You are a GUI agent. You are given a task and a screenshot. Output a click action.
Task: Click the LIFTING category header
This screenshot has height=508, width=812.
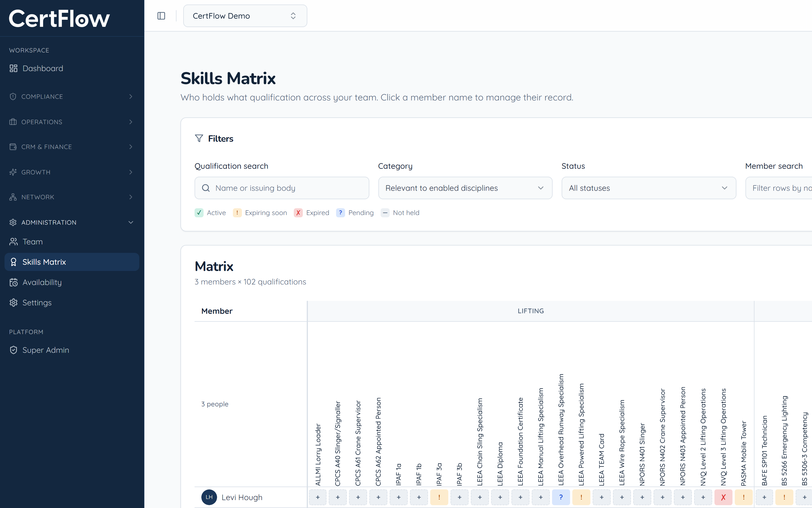(x=531, y=311)
